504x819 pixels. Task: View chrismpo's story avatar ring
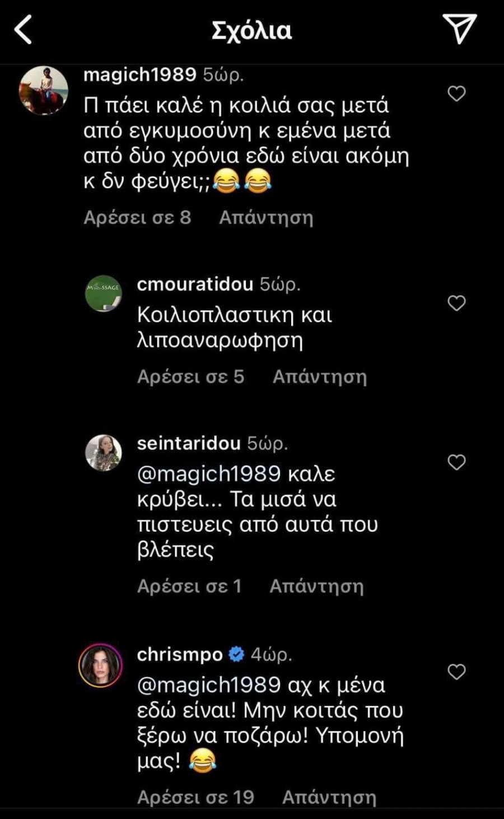tap(101, 665)
